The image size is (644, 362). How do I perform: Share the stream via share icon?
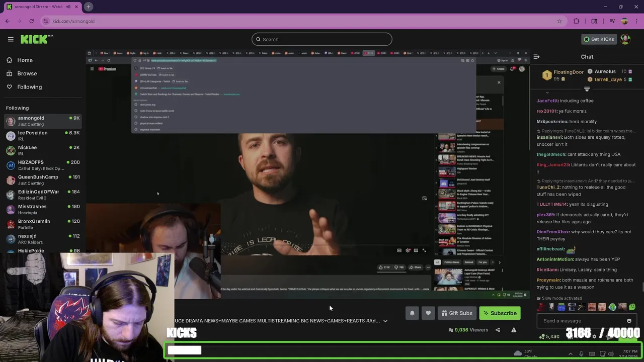coord(498,330)
